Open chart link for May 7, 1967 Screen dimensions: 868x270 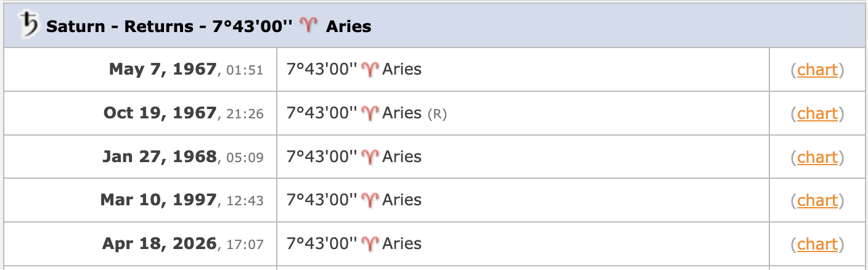click(x=817, y=70)
